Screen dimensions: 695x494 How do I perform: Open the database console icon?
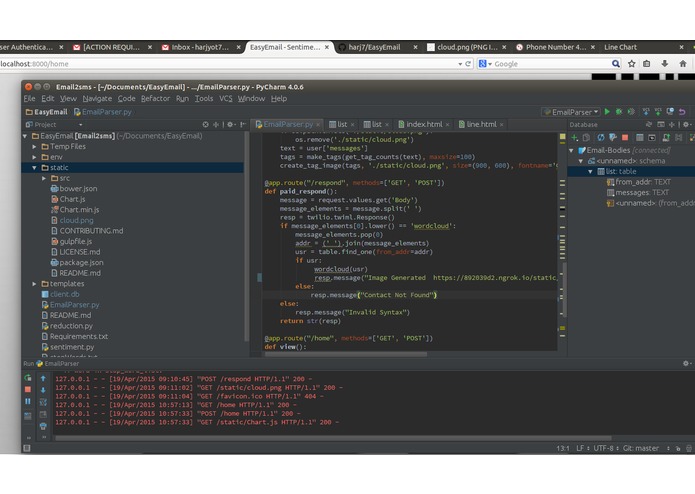point(652,138)
